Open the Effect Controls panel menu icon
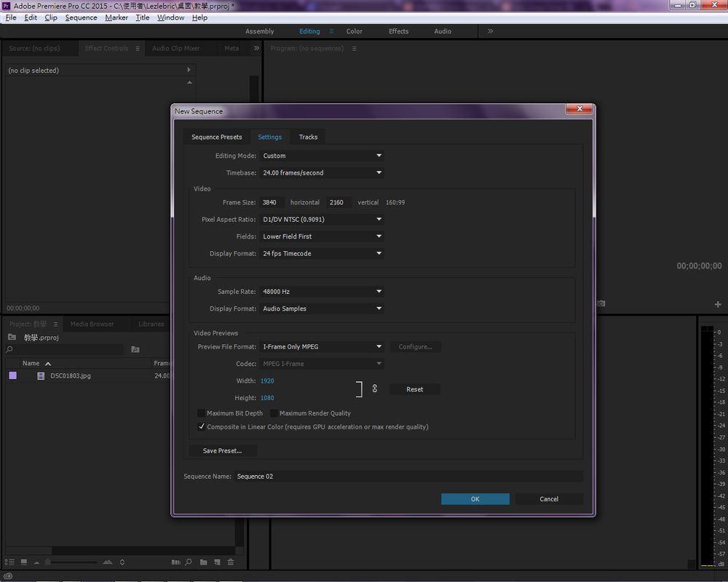This screenshot has height=582, width=728. 138,48
